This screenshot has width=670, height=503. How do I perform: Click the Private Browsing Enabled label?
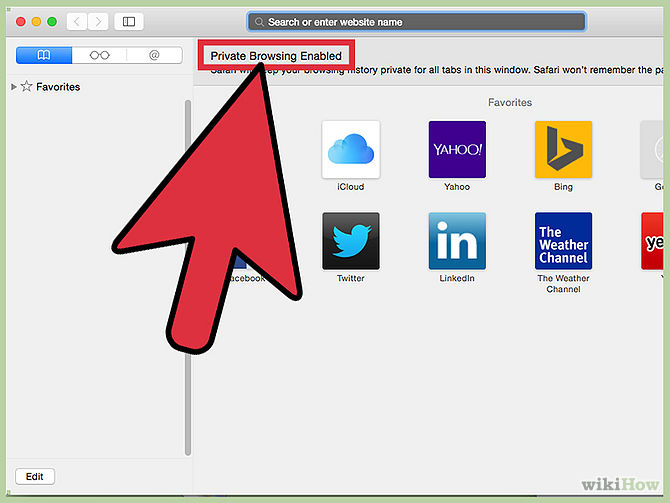(x=275, y=56)
